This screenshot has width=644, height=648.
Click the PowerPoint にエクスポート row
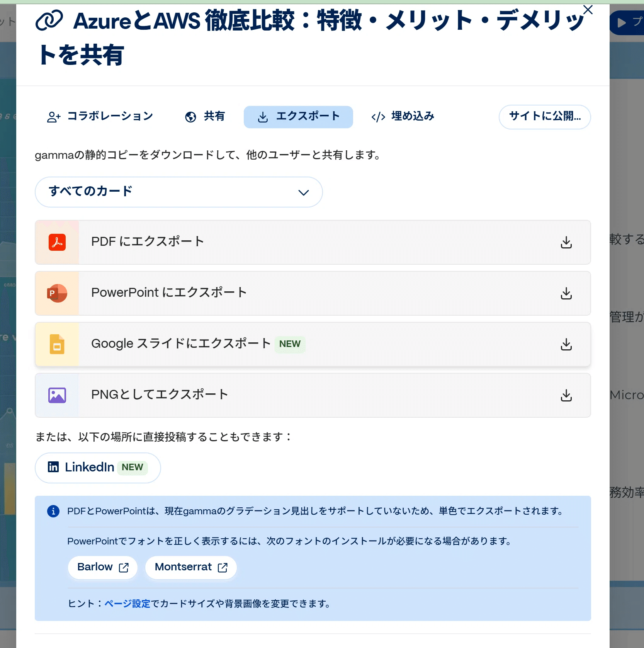(x=313, y=293)
